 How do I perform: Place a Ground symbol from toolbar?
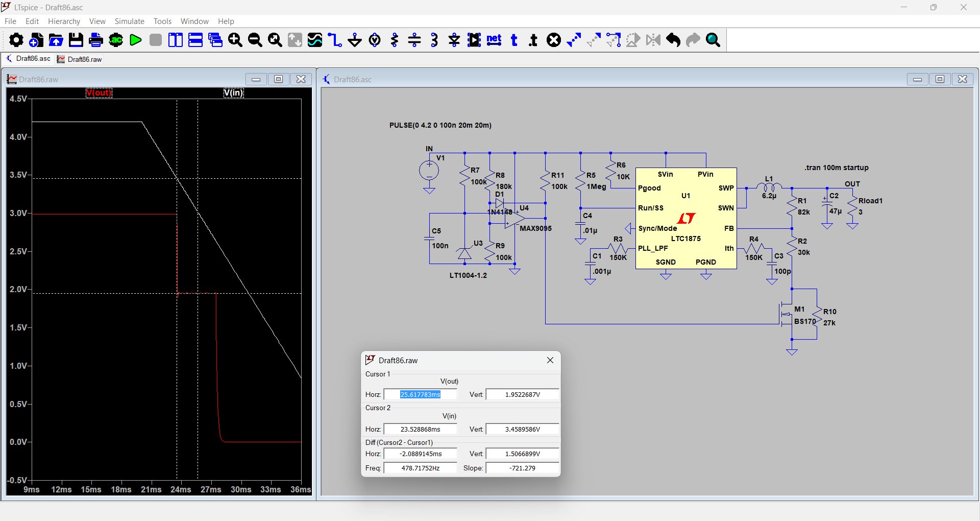(x=355, y=40)
